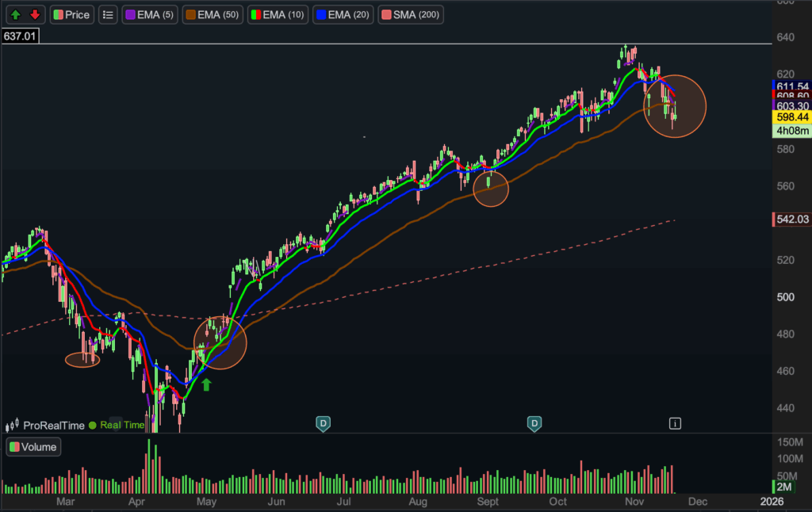The height and width of the screenshot is (512, 812).
Task: Click the 2026 label on time axis
Action: pyautogui.click(x=771, y=501)
